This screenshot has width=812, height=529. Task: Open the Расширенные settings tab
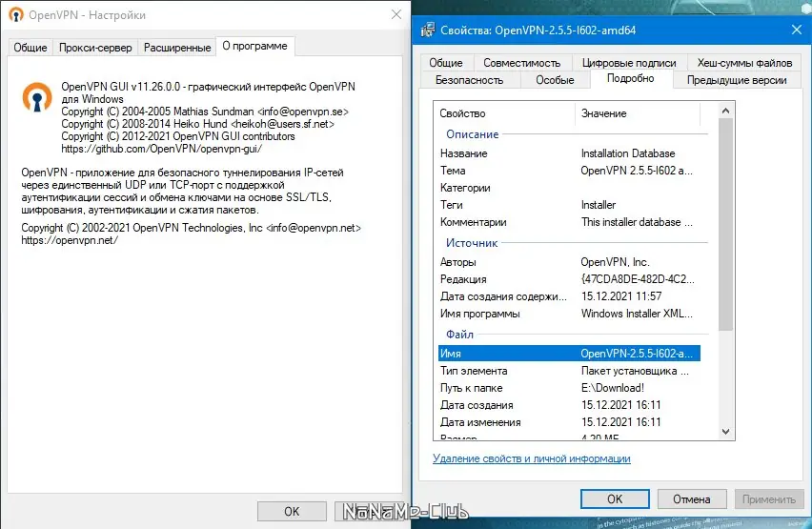pyautogui.click(x=177, y=48)
